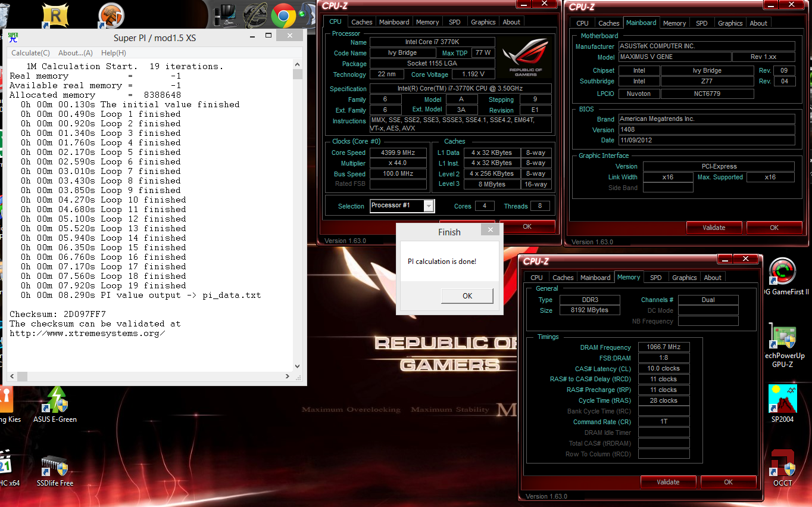The width and height of the screenshot is (812, 507).
Task: Open the yellow R desktop shortcut
Action: (x=55, y=15)
